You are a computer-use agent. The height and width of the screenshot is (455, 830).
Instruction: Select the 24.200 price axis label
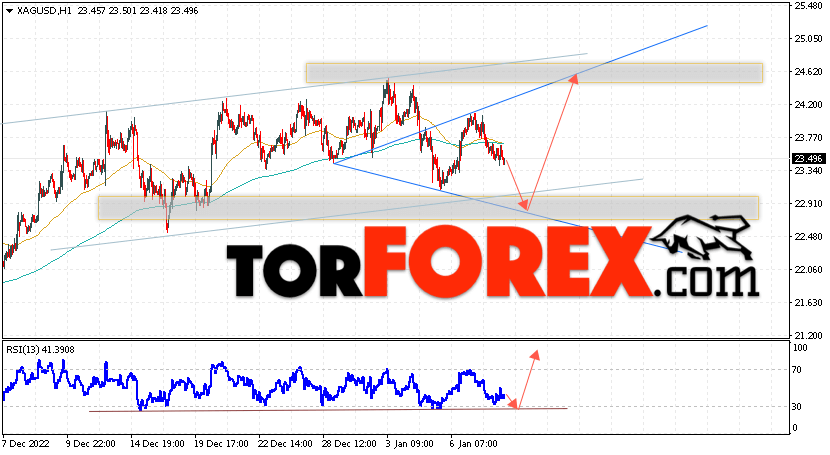coord(808,105)
